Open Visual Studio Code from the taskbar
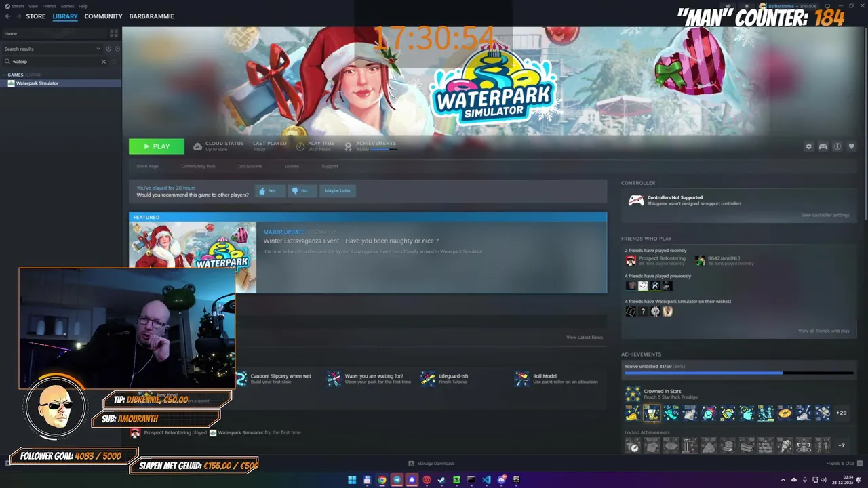 coord(486,480)
